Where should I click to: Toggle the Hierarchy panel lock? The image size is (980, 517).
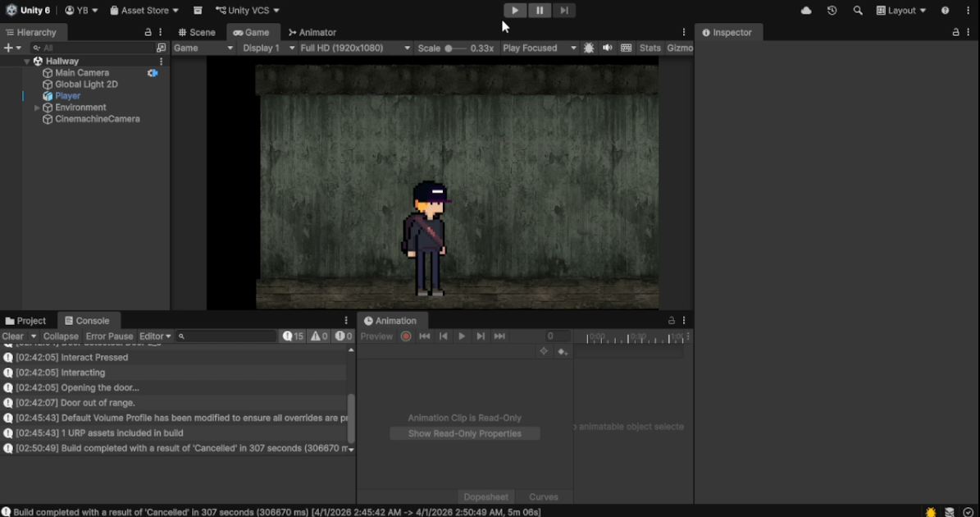tap(148, 33)
